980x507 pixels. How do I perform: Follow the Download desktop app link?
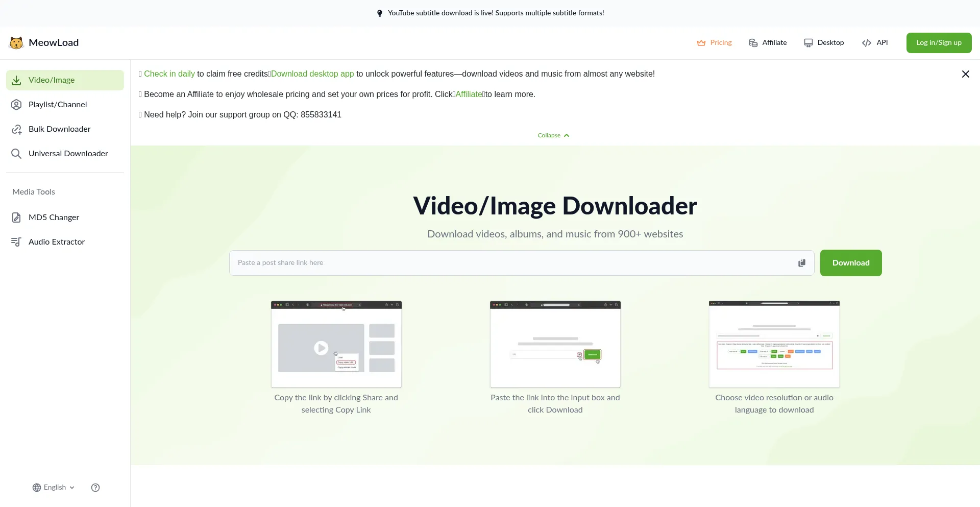tap(312, 74)
